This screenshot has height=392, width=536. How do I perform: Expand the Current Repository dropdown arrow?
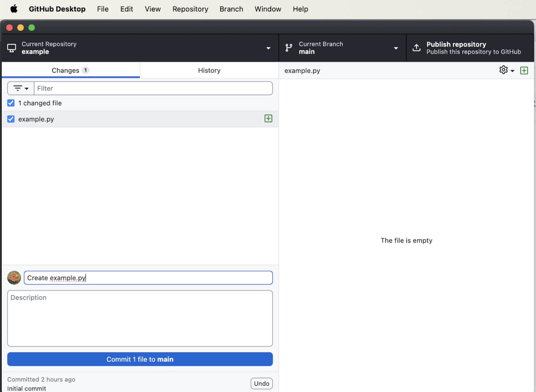click(x=268, y=48)
